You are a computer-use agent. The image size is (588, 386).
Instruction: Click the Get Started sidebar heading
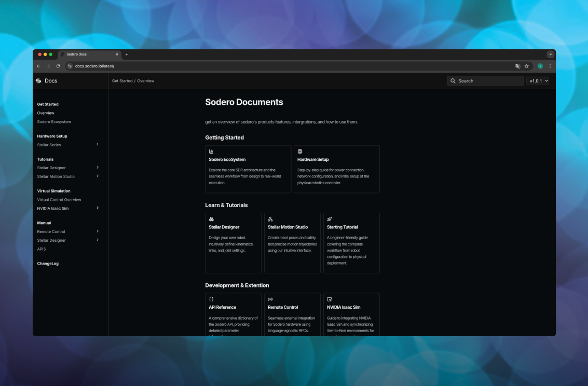pyautogui.click(x=48, y=104)
